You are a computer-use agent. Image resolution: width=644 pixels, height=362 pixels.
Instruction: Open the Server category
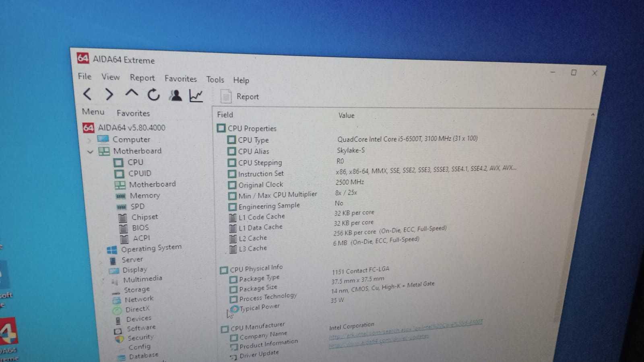click(x=132, y=260)
